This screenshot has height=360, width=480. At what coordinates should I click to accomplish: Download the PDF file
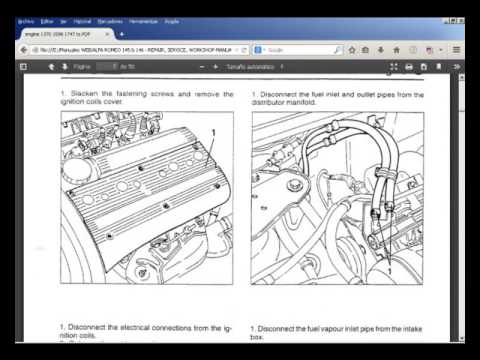point(424,67)
